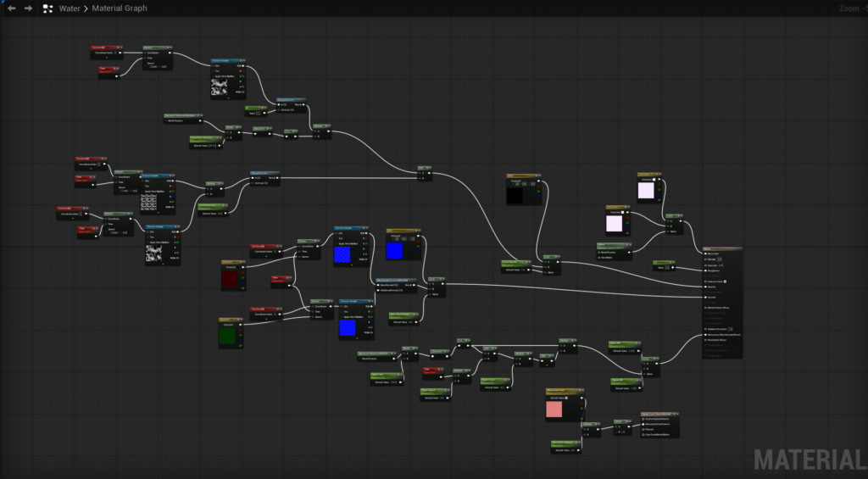This screenshot has width=868, height=479.
Task: Click the Zoom level label
Action: [849, 8]
